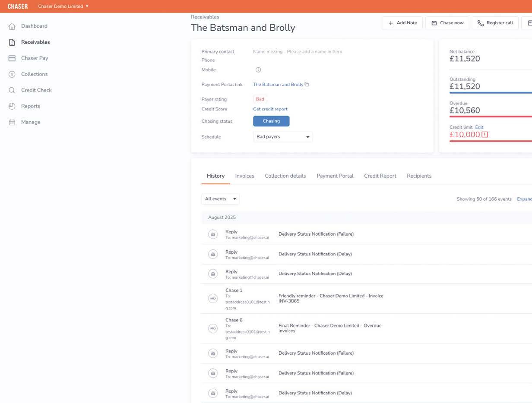Click the info icon beside Mobile
Image resolution: width=532 pixels, height=403 pixels.
point(258,70)
